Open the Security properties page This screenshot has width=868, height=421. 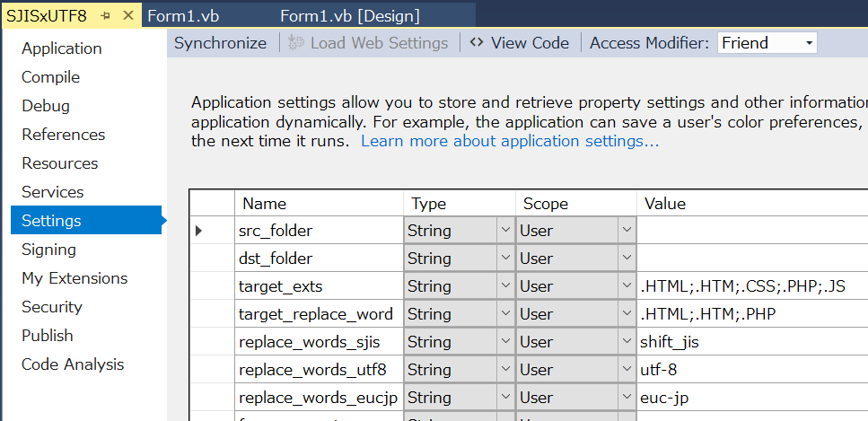[51, 307]
